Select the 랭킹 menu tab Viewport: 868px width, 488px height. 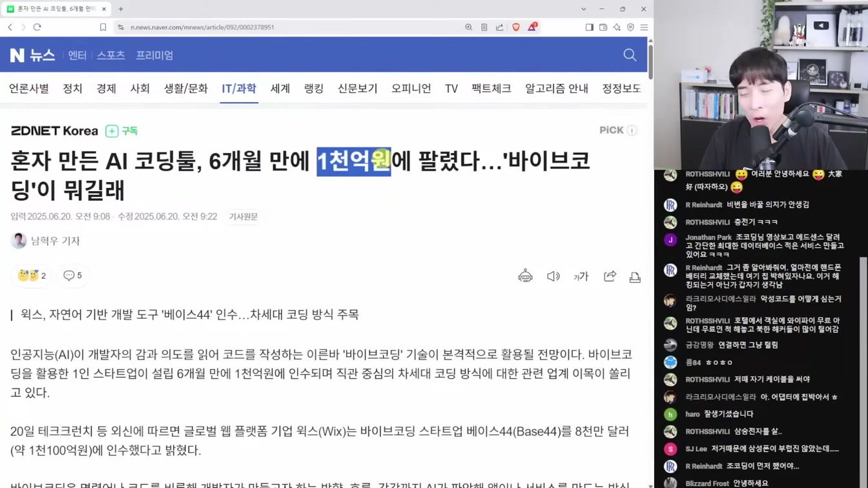(314, 88)
